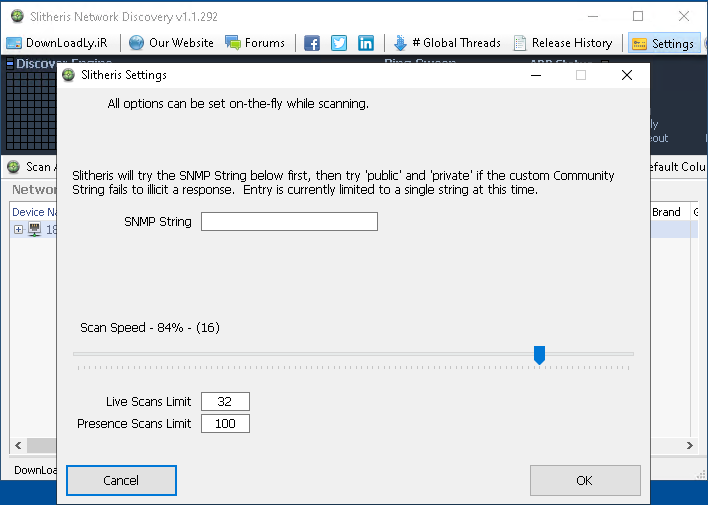The width and height of the screenshot is (708, 505).
Task: Click the DownLoadLy.iR monitor icon
Action: 14,43
